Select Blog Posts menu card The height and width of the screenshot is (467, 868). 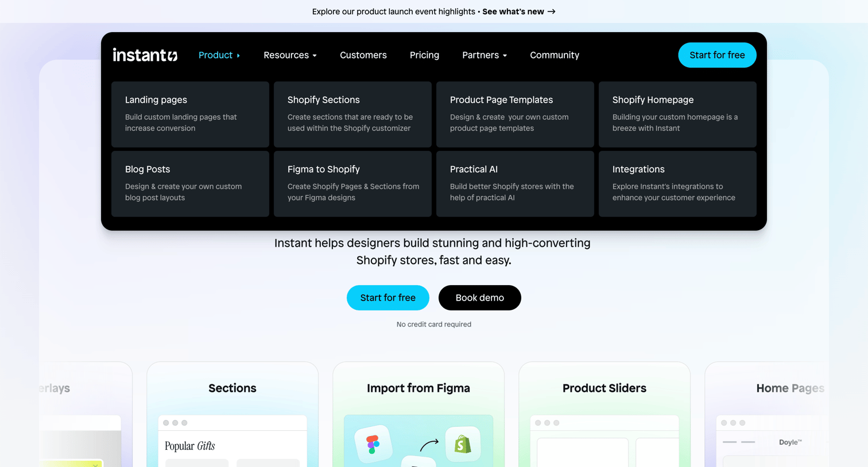tap(190, 184)
